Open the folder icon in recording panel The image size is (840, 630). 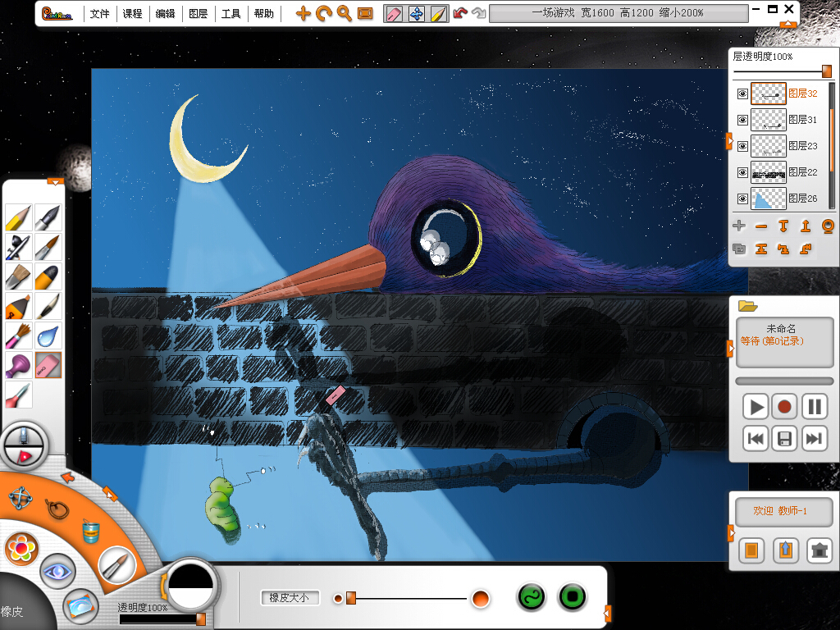click(x=747, y=306)
